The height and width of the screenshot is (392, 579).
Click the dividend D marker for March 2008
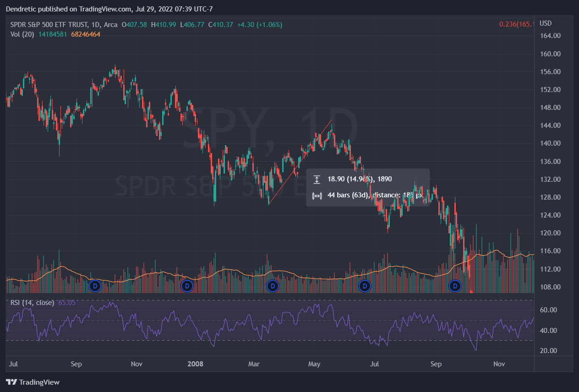[x=273, y=286]
